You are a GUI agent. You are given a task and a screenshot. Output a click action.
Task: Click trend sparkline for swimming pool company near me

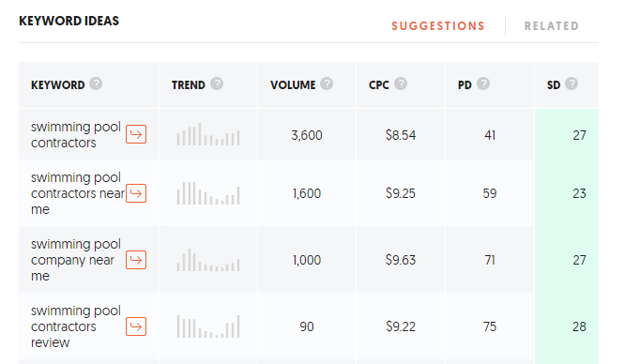(x=208, y=260)
